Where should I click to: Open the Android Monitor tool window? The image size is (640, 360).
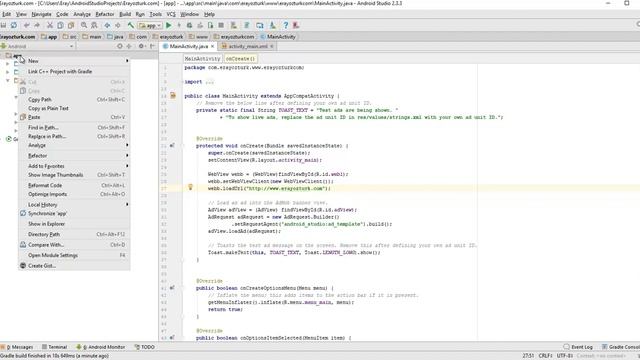coord(100,347)
